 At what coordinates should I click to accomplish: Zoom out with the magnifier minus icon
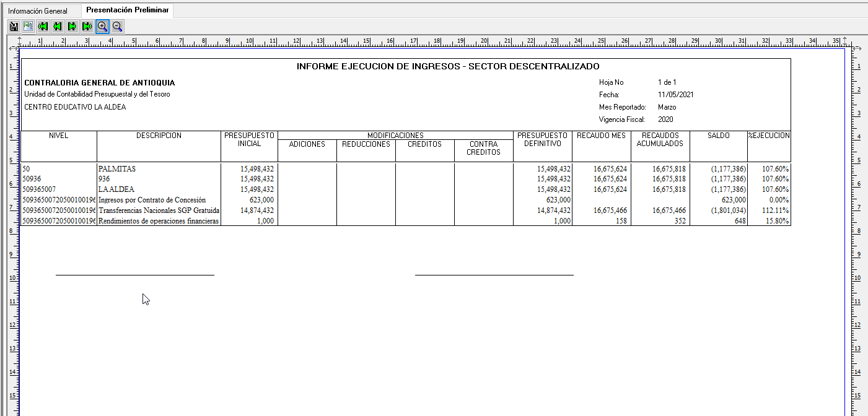[117, 26]
